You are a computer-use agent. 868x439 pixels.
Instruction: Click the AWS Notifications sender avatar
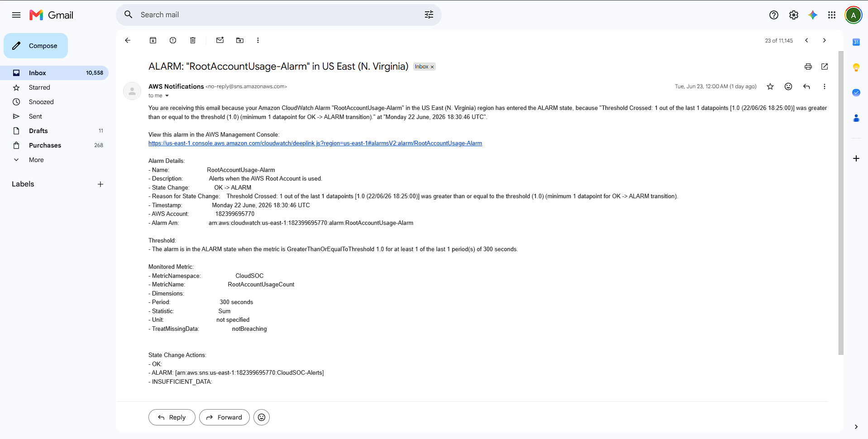(x=132, y=91)
